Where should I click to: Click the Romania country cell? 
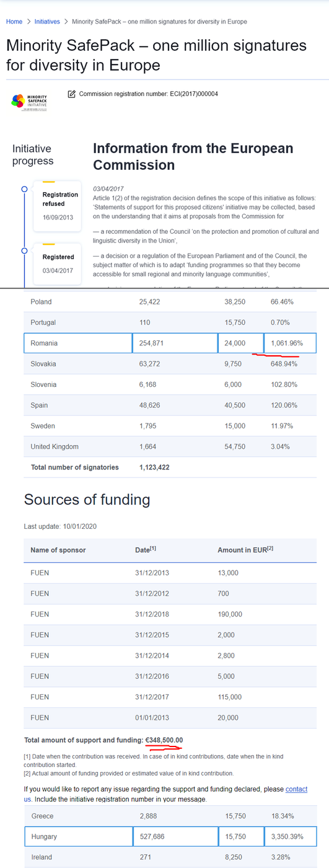(78, 343)
